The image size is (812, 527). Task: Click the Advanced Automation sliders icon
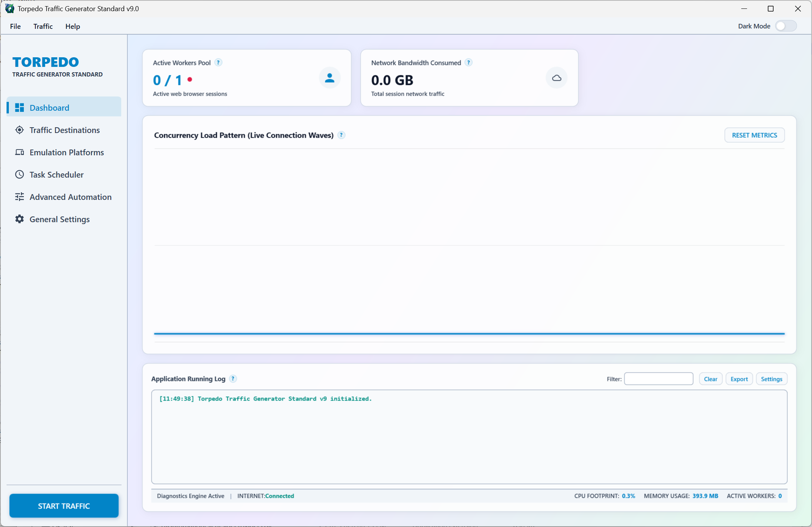19,197
